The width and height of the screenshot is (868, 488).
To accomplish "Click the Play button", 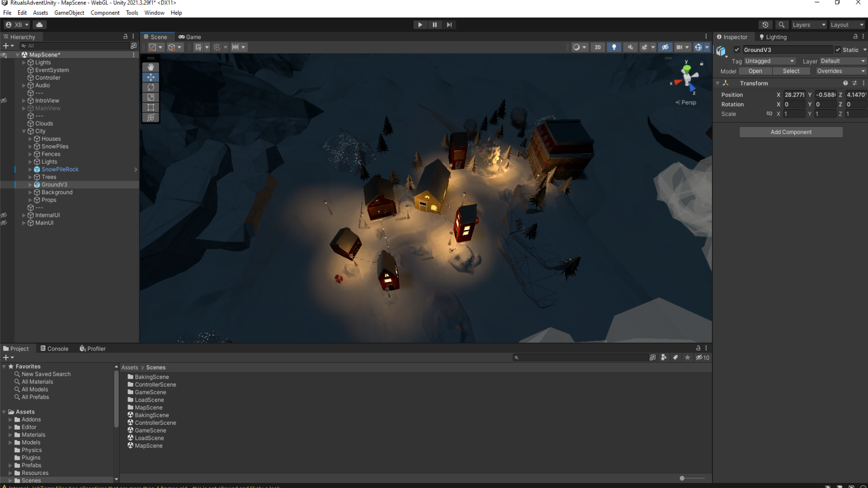I will click(x=420, y=25).
